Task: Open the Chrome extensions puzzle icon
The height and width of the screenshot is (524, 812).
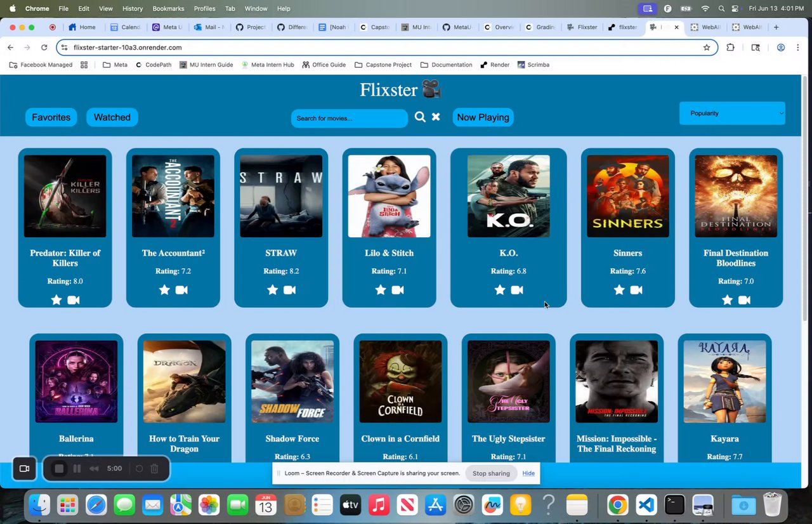Action: pos(730,48)
